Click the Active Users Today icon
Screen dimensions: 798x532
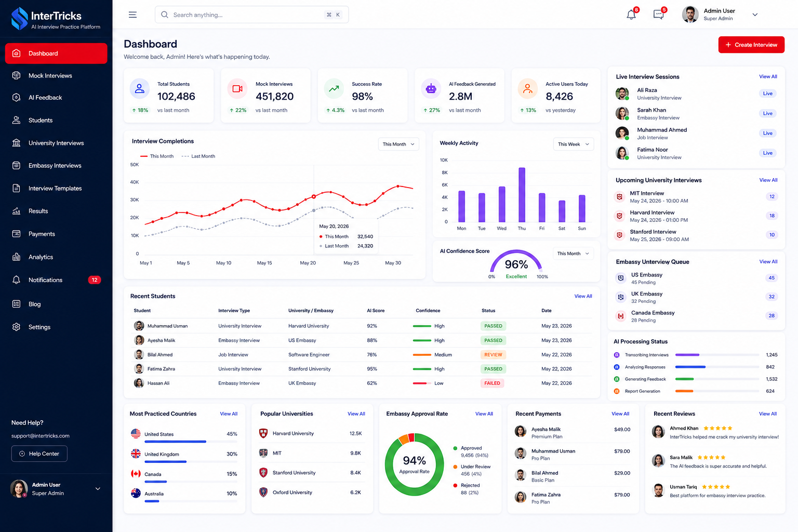[x=528, y=89]
